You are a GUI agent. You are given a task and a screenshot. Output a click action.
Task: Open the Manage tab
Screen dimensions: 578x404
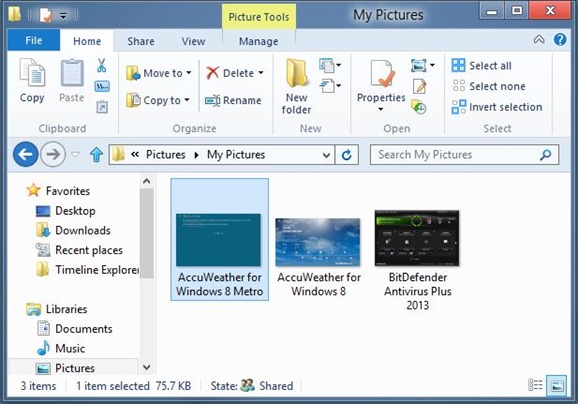pos(258,41)
